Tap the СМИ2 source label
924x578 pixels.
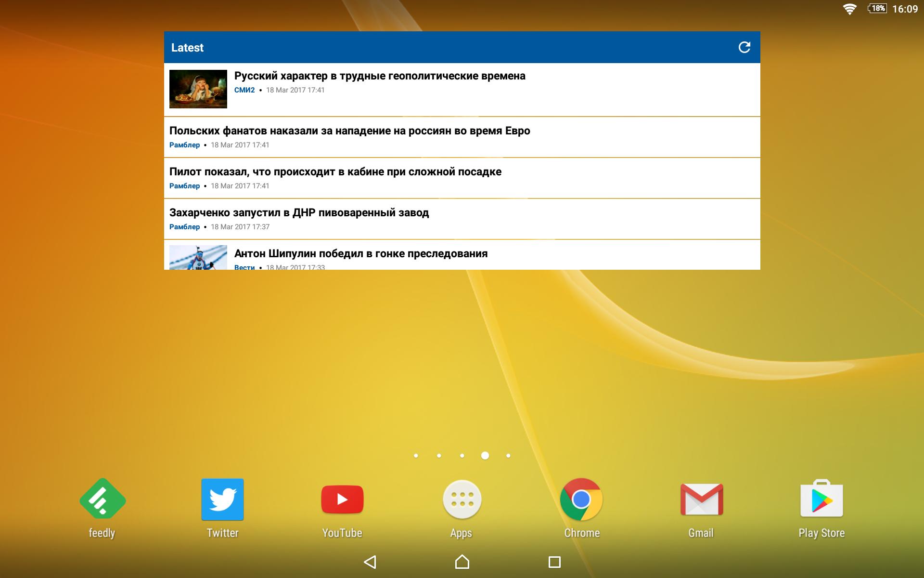click(244, 90)
